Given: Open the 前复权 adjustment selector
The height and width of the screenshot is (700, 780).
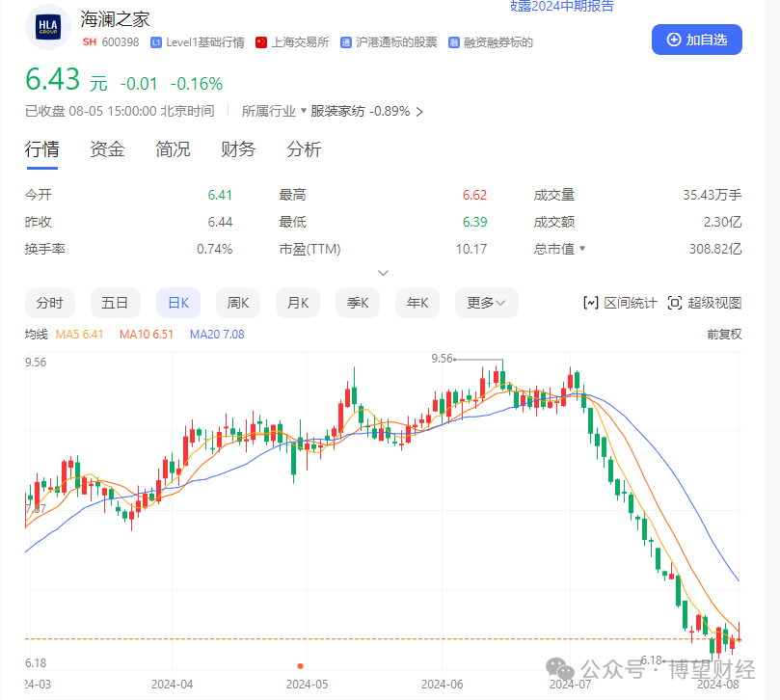Looking at the screenshot, I should pyautogui.click(x=724, y=335).
